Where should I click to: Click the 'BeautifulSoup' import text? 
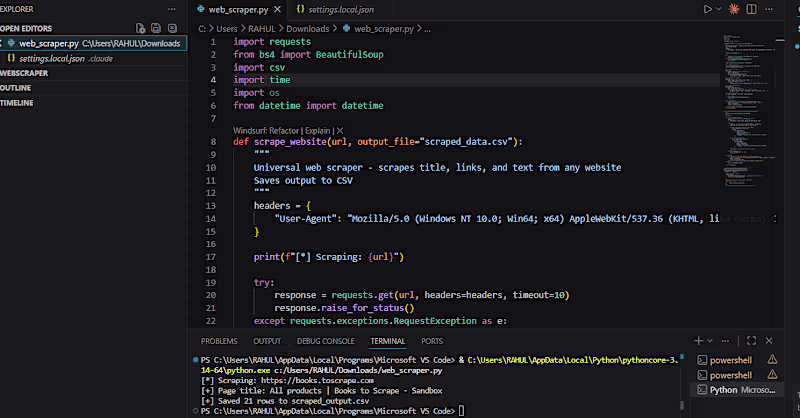[349, 55]
